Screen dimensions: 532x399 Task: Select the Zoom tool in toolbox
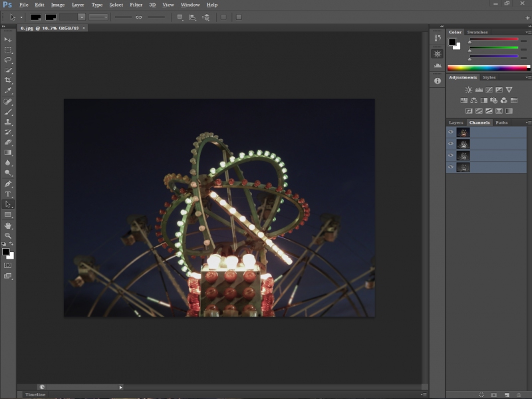click(x=8, y=235)
